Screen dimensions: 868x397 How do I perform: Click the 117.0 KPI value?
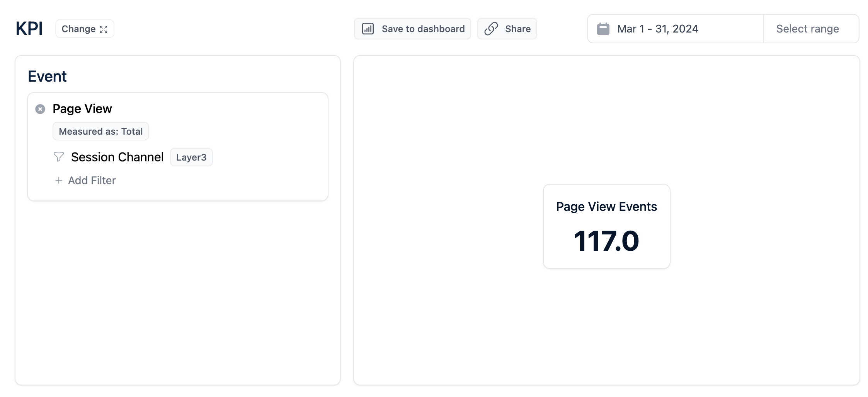(x=606, y=241)
